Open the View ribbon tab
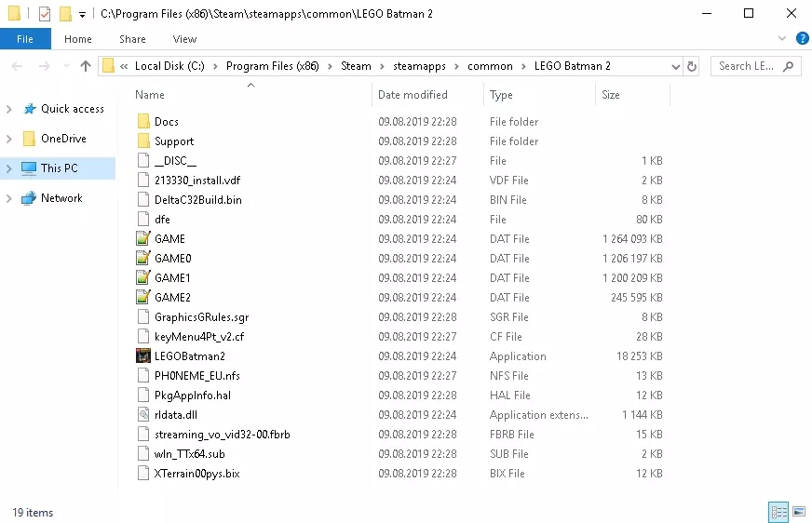Image resolution: width=812 pixels, height=523 pixels. (184, 39)
